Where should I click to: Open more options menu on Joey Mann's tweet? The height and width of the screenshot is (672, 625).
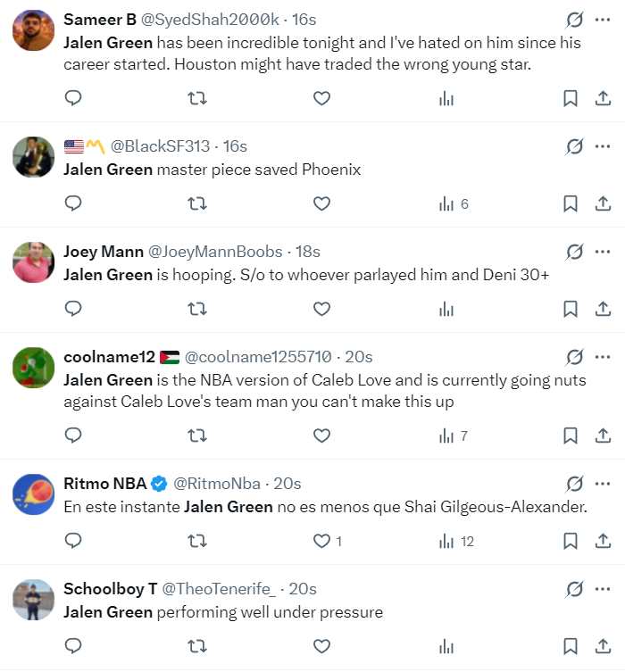click(x=603, y=252)
